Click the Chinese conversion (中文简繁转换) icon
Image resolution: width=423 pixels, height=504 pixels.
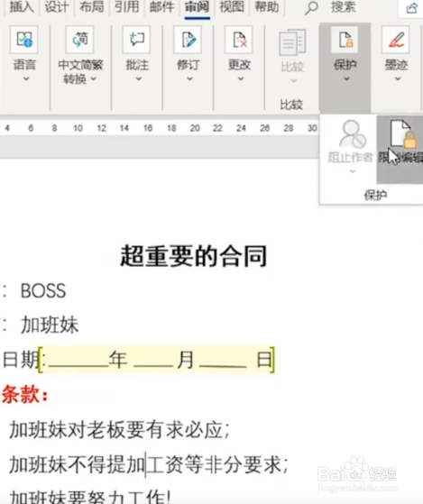click(79, 40)
